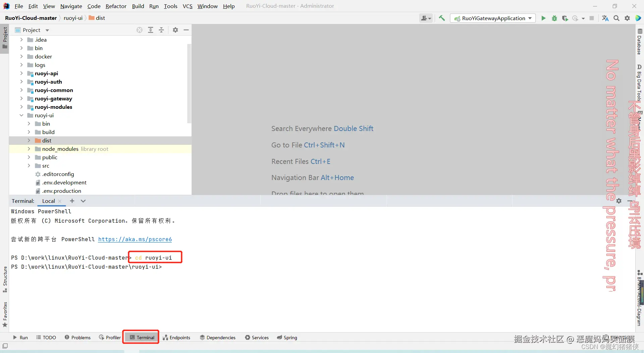
Task: Collapse all in Project panel
Action: [161, 30]
